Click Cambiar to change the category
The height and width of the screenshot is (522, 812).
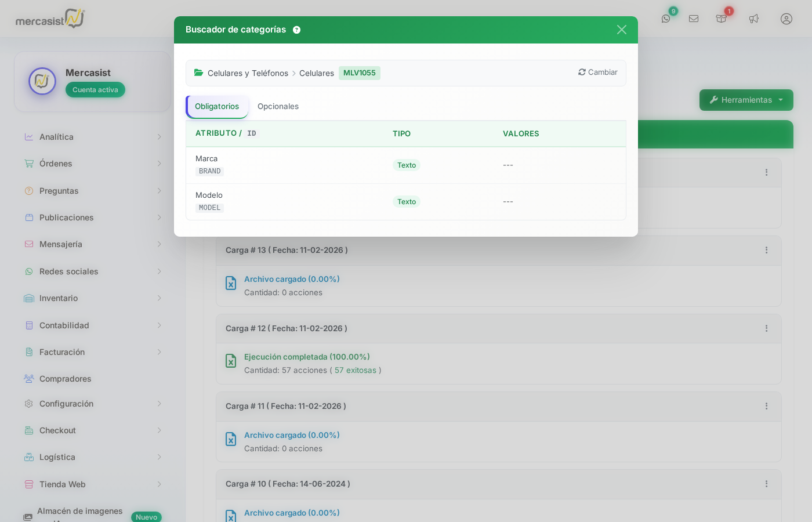pyautogui.click(x=598, y=72)
